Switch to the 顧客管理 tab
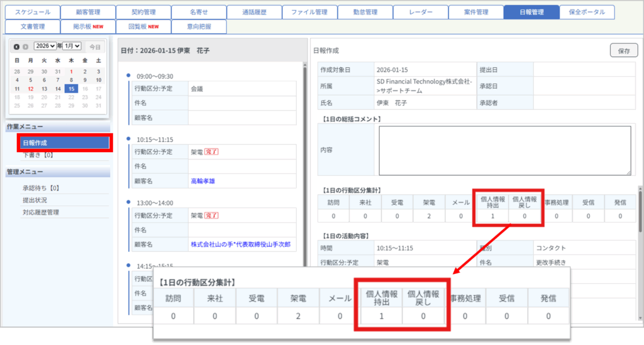644x345 pixels. [88, 12]
